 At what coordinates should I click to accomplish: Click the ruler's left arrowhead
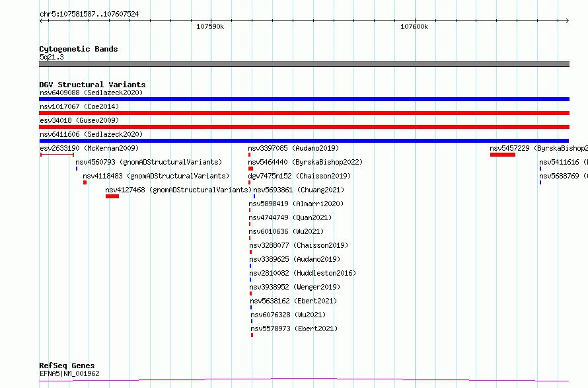[42, 21]
